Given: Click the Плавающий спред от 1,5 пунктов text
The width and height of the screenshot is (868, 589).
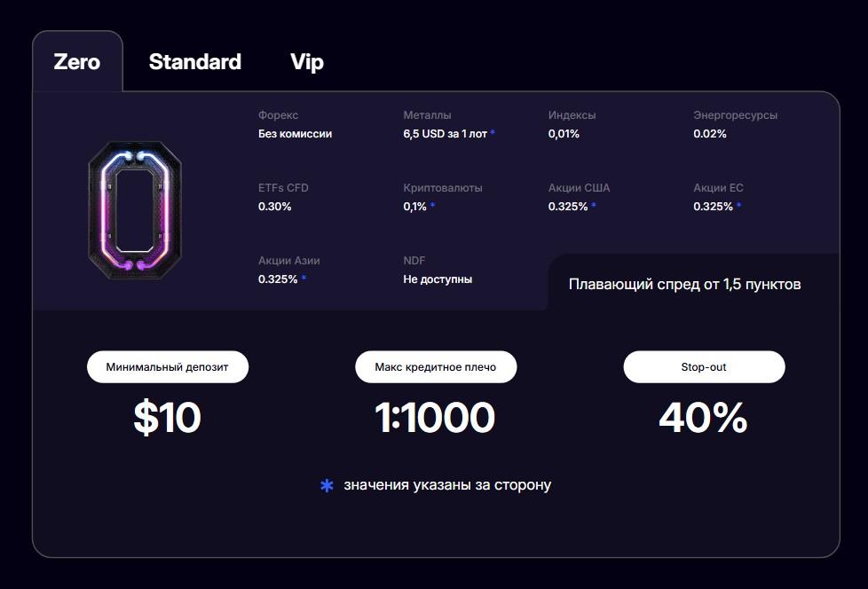Looking at the screenshot, I should [x=684, y=285].
